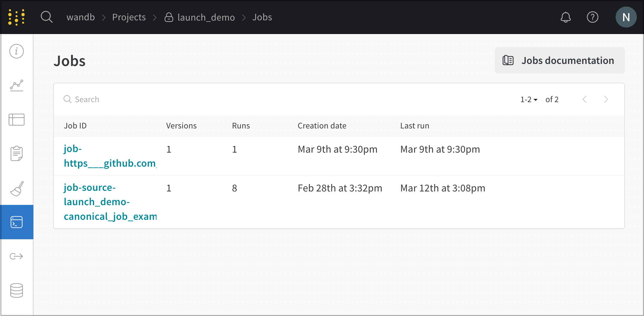Open the project overview info icon
The image size is (644, 316).
[x=16, y=51]
